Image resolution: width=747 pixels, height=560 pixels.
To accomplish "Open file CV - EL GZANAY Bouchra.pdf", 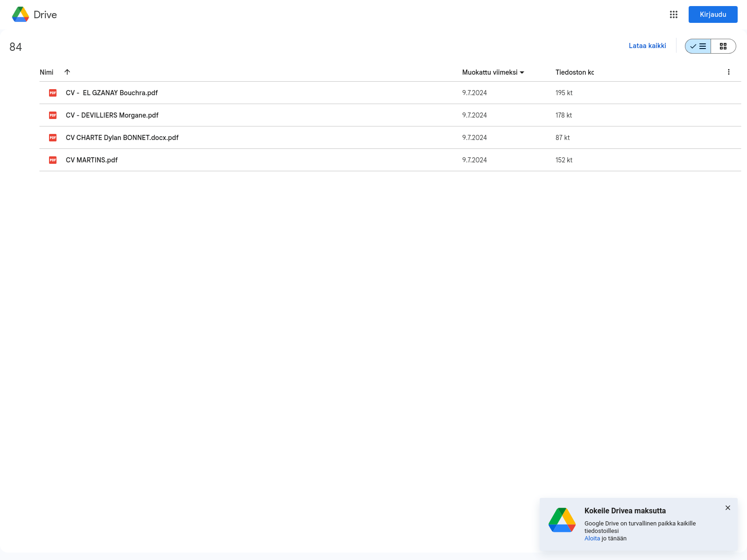I will [112, 93].
